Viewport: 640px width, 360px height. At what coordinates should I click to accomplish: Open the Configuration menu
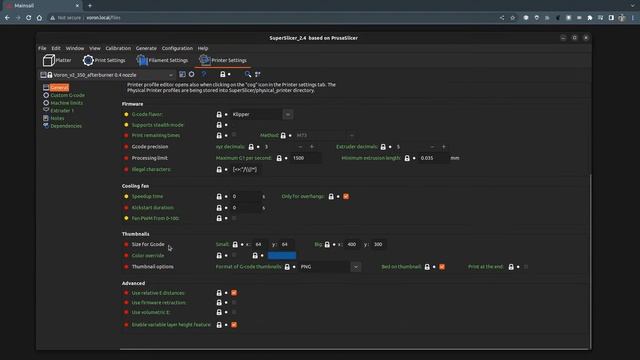[x=177, y=48]
